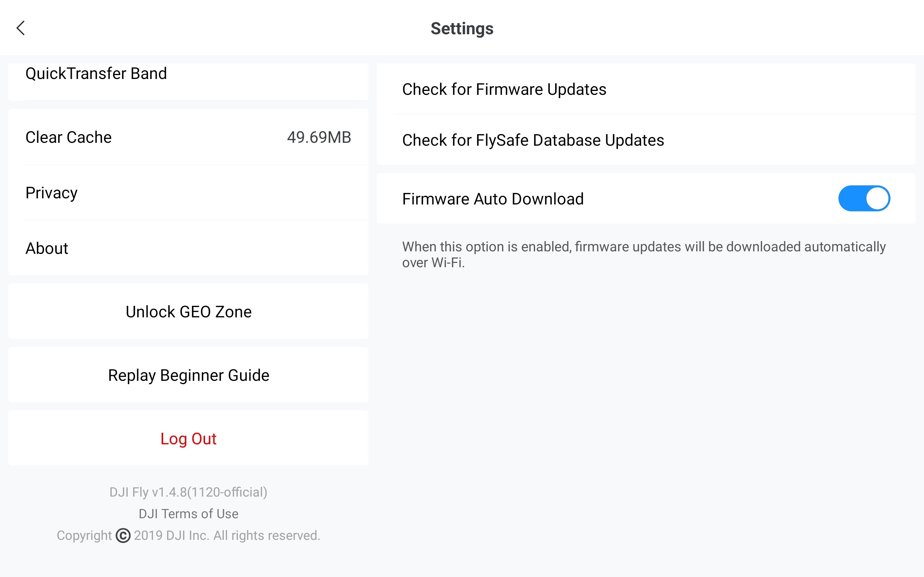Click the DJI Fly version text
The height and width of the screenshot is (577, 924).
188,492
